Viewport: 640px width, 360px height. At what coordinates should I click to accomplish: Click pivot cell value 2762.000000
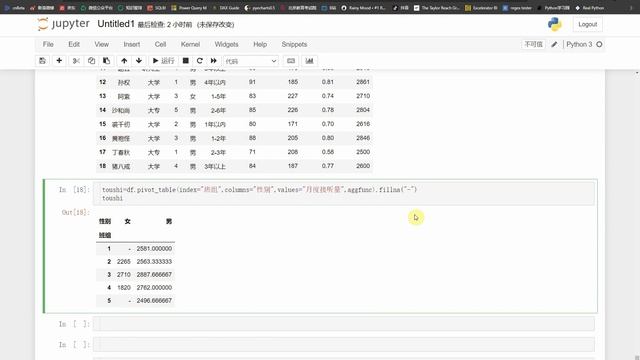154,288
